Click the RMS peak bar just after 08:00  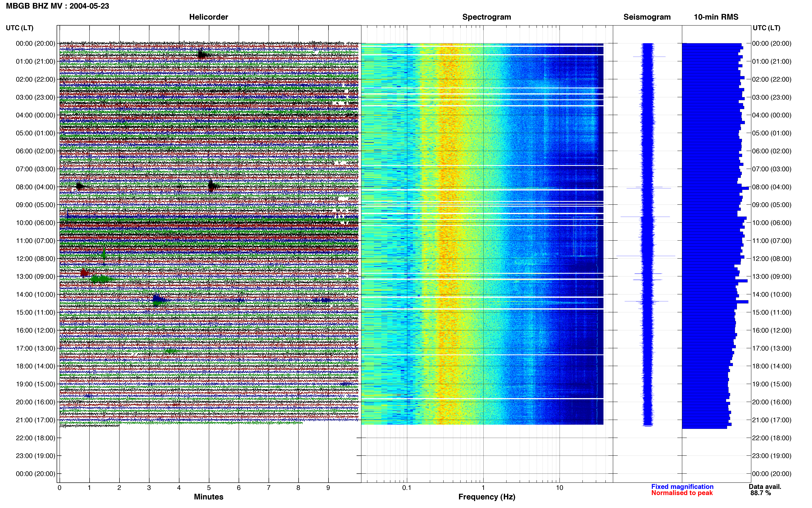[x=716, y=188]
